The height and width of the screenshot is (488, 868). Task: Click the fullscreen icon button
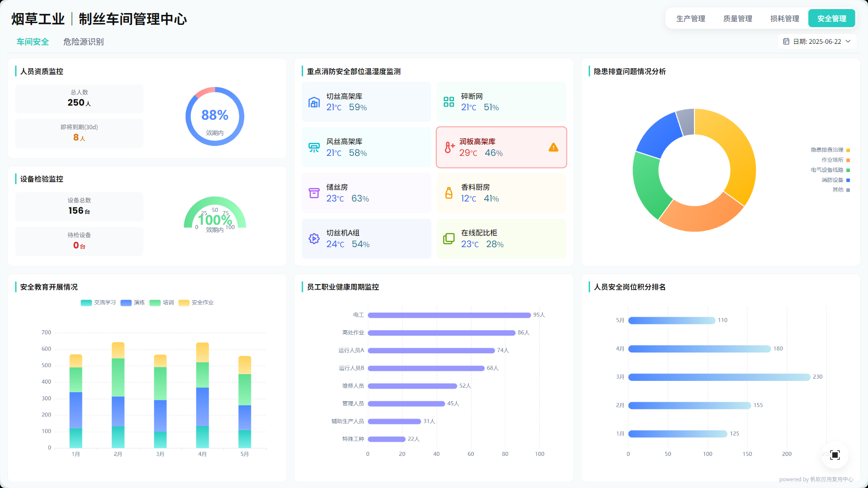click(835, 455)
